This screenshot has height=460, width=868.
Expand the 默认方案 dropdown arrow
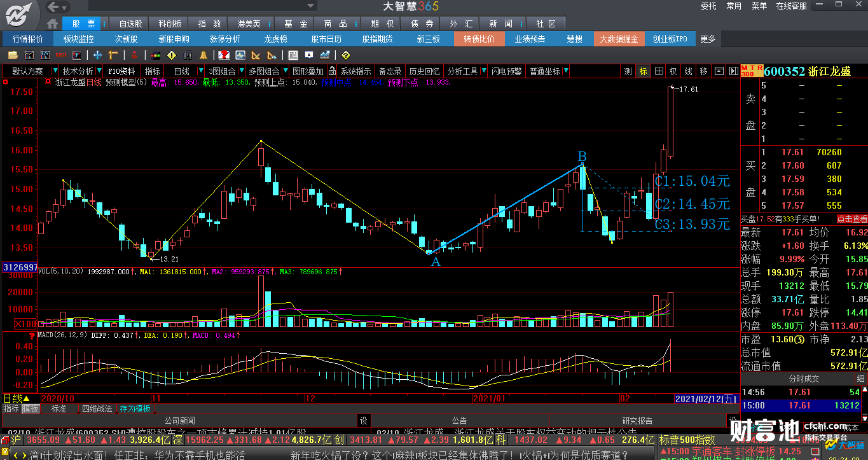(x=55, y=71)
